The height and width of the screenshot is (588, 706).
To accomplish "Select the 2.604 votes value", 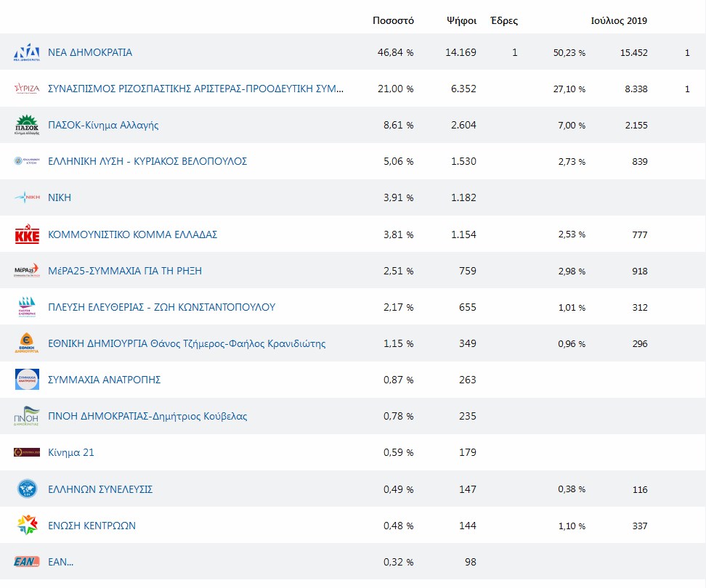I will (463, 125).
